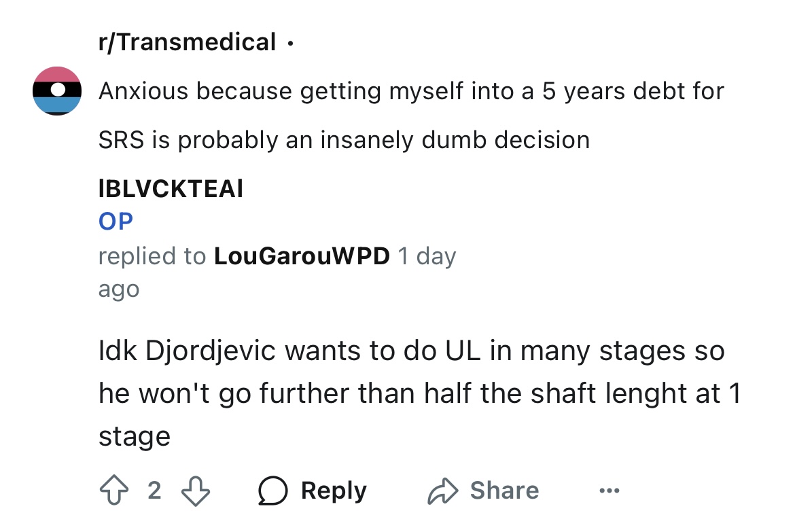Screen dimensions: 795x532
Task: Click the word "ago" under the timestamp
Action: point(119,290)
